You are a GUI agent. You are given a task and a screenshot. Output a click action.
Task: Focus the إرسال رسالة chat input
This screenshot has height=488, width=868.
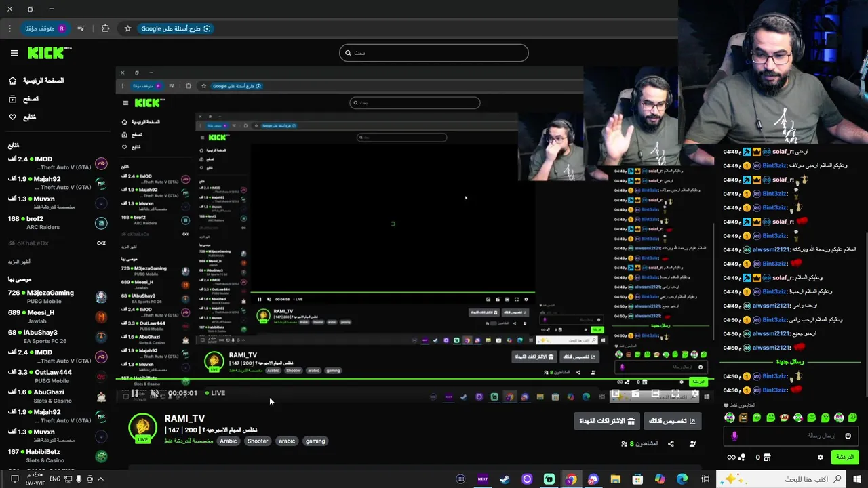(x=791, y=436)
